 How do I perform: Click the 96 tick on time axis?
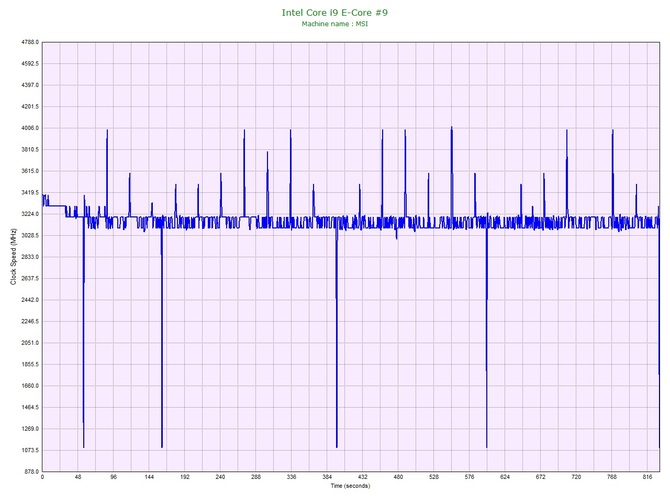coord(114,477)
